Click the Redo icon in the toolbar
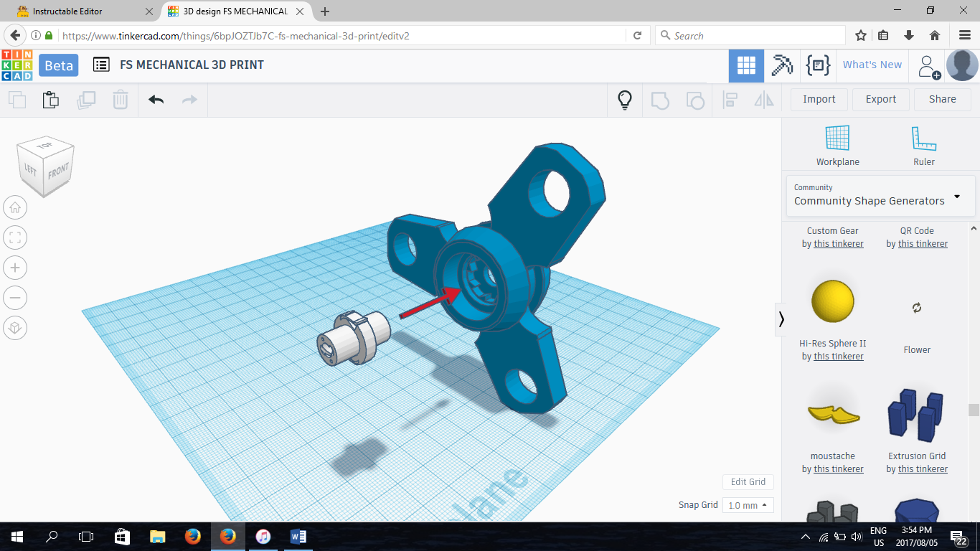This screenshot has height=551, width=980. tap(189, 99)
